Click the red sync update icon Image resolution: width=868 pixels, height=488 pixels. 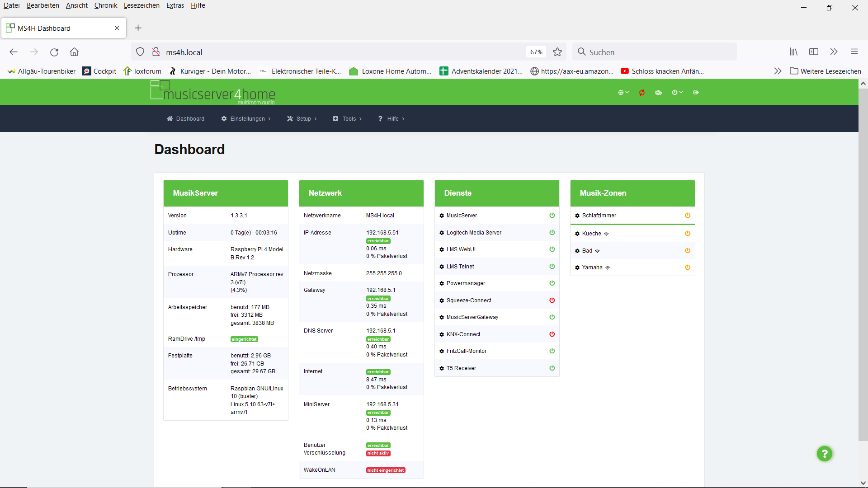[x=642, y=93]
